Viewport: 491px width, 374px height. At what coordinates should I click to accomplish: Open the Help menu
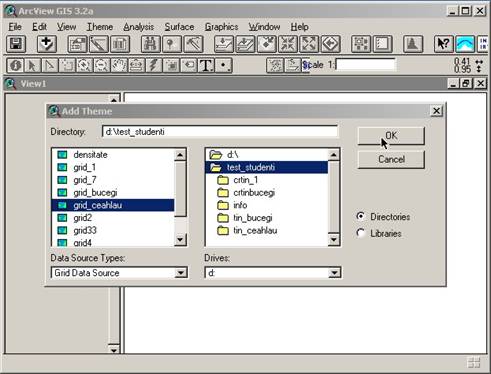pos(299,27)
